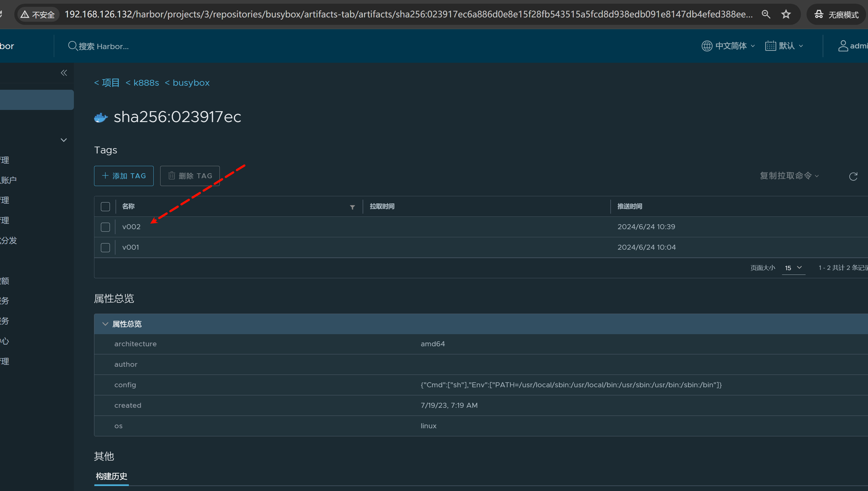The width and height of the screenshot is (868, 491).
Task: Click the bookmark star icon in address bar
Action: [x=786, y=15]
